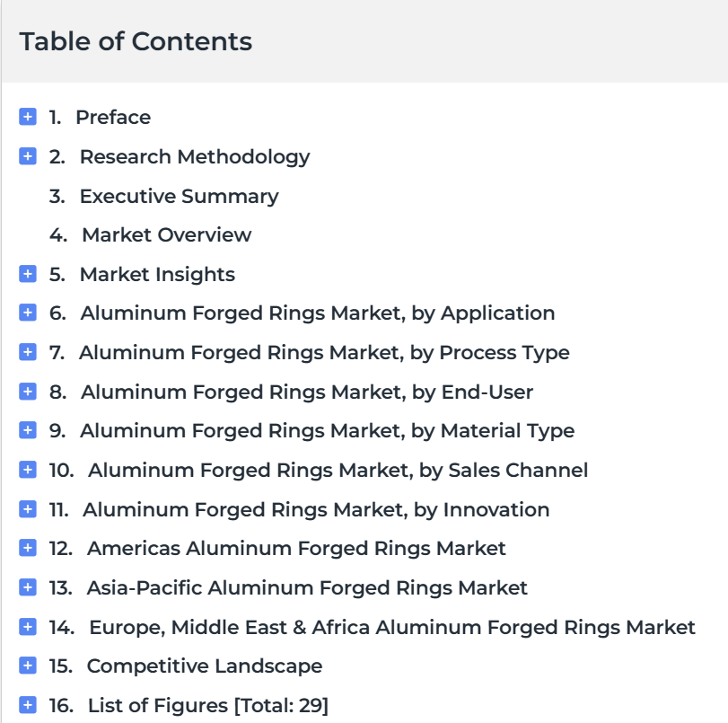Image resolution: width=728 pixels, height=723 pixels.
Task: Click plus icon for Asia-Pacific market section
Action: [28, 587]
